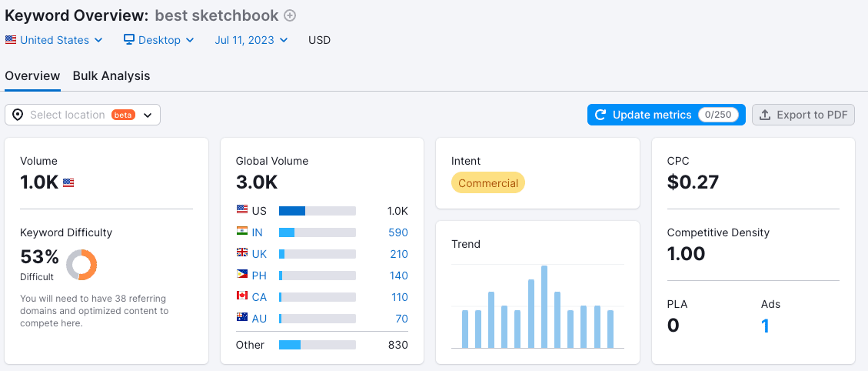Click the Ads count link
The image size is (868, 371).
pyautogui.click(x=765, y=326)
